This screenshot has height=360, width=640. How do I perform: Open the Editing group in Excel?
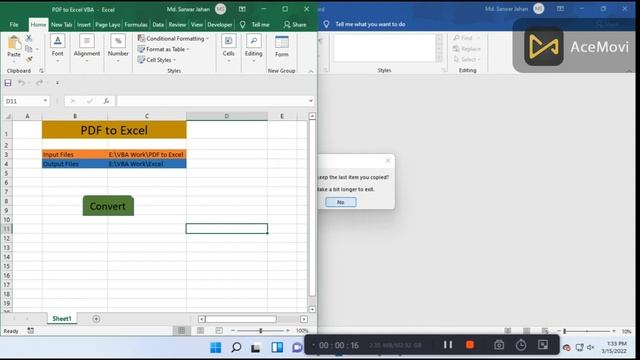point(253,48)
